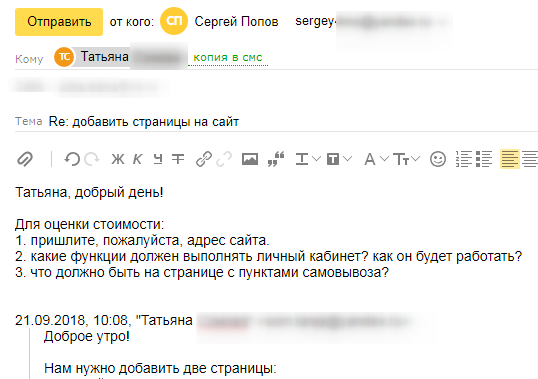This screenshot has height=379, width=538.
Task: Expand the text background color dropdown
Action: tap(339, 159)
